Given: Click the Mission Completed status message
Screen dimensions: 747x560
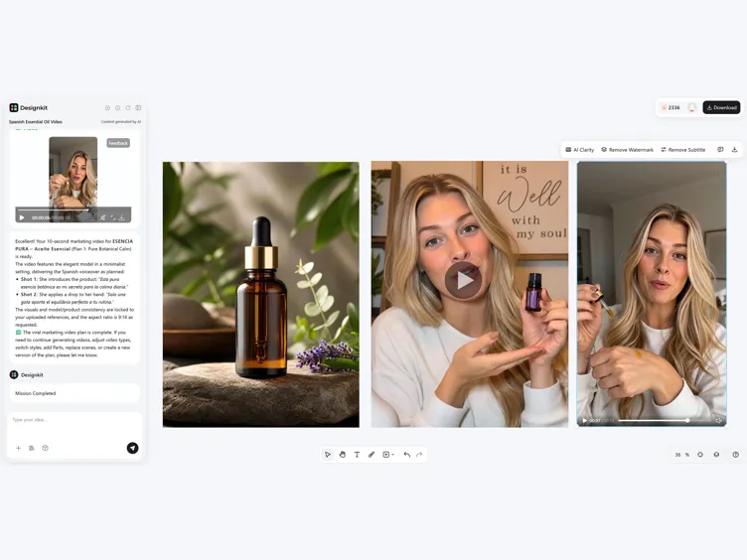Looking at the screenshot, I should tap(75, 393).
